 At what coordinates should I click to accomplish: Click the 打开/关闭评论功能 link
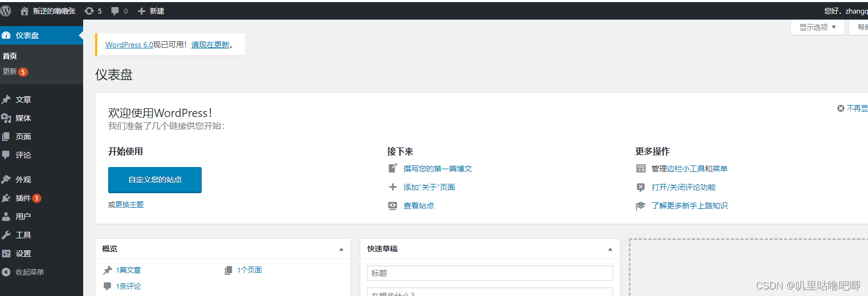(683, 187)
